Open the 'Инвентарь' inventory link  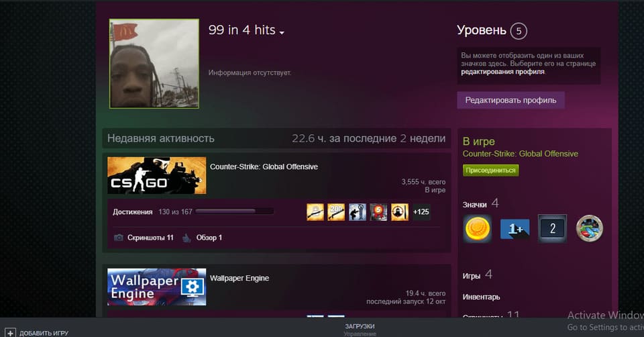[x=482, y=297]
